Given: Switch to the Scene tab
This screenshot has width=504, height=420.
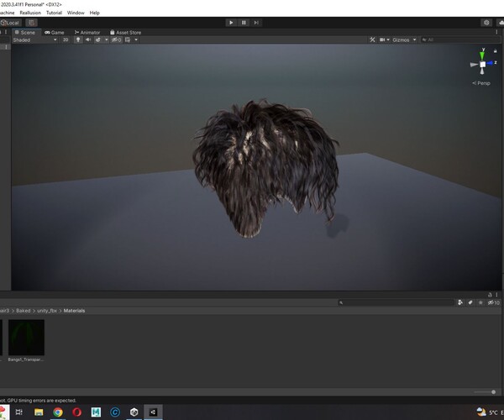Looking at the screenshot, I should tap(25, 33).
